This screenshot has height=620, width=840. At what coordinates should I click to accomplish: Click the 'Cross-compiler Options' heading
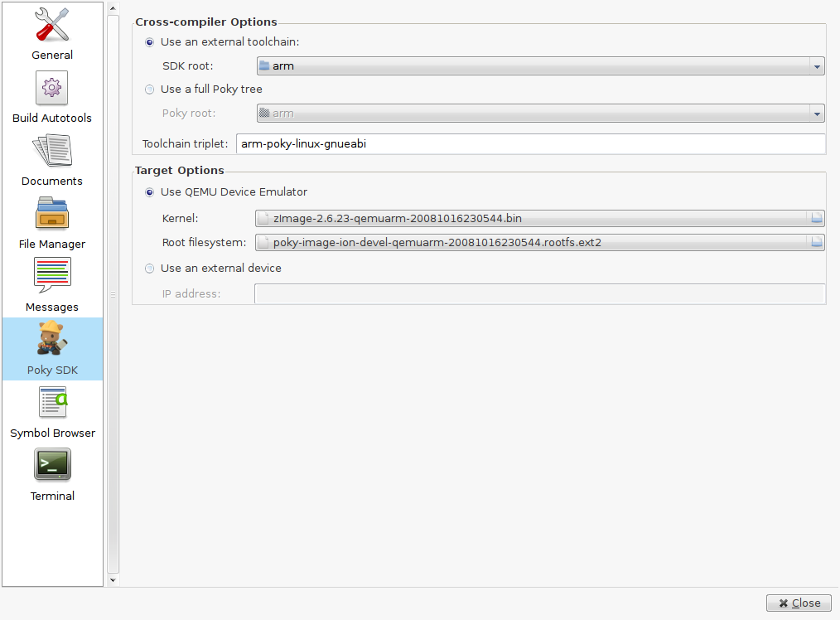click(x=206, y=22)
